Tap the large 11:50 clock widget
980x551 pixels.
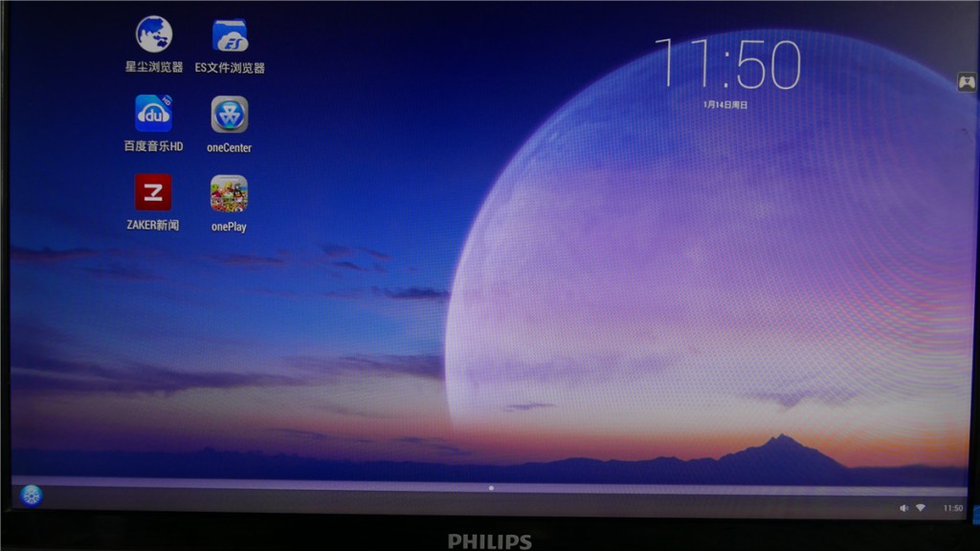[727, 65]
